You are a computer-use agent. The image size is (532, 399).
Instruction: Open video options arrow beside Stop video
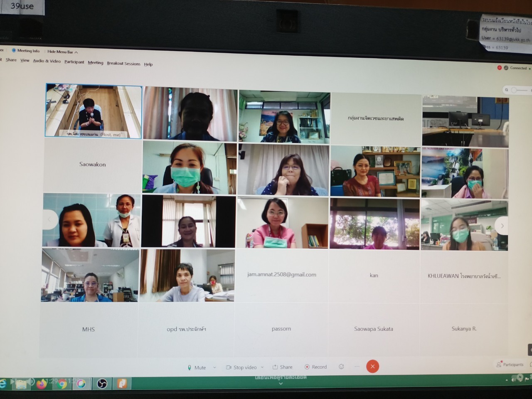point(262,367)
